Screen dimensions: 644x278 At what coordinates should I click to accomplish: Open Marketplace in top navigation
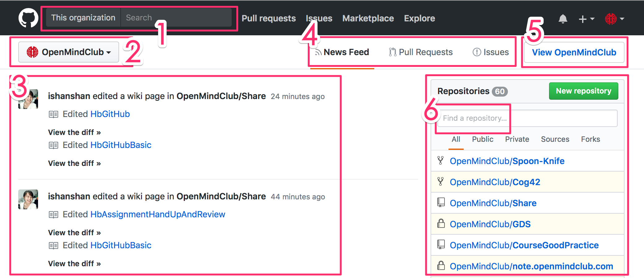point(368,18)
